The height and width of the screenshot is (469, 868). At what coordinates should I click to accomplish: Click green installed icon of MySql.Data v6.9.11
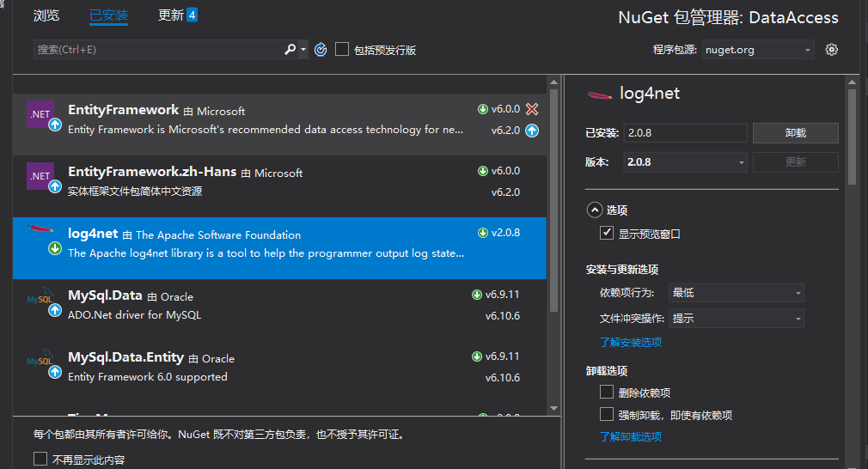477,295
